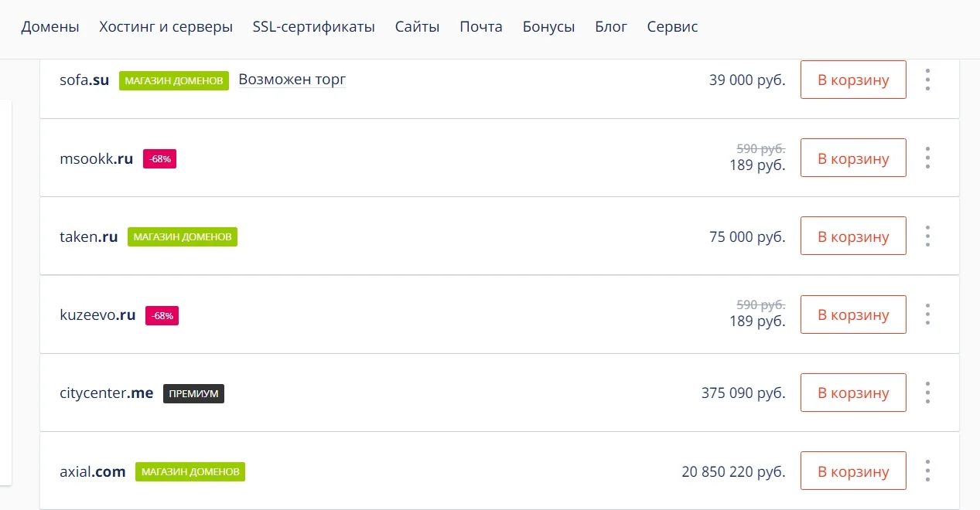This screenshot has height=510, width=980.
Task: Add axial.com to cart
Action: pos(852,471)
